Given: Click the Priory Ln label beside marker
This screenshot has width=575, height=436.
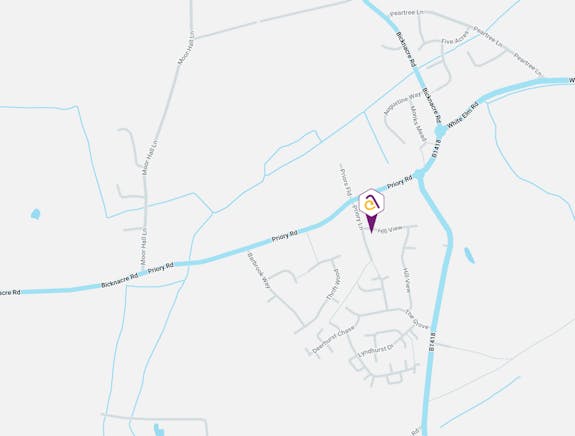Looking at the screenshot, I should click(358, 217).
